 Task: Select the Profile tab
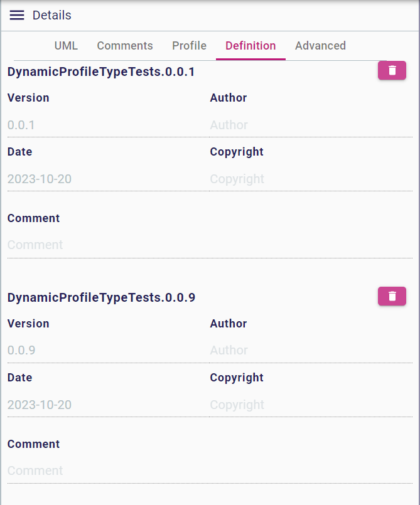[x=189, y=46]
